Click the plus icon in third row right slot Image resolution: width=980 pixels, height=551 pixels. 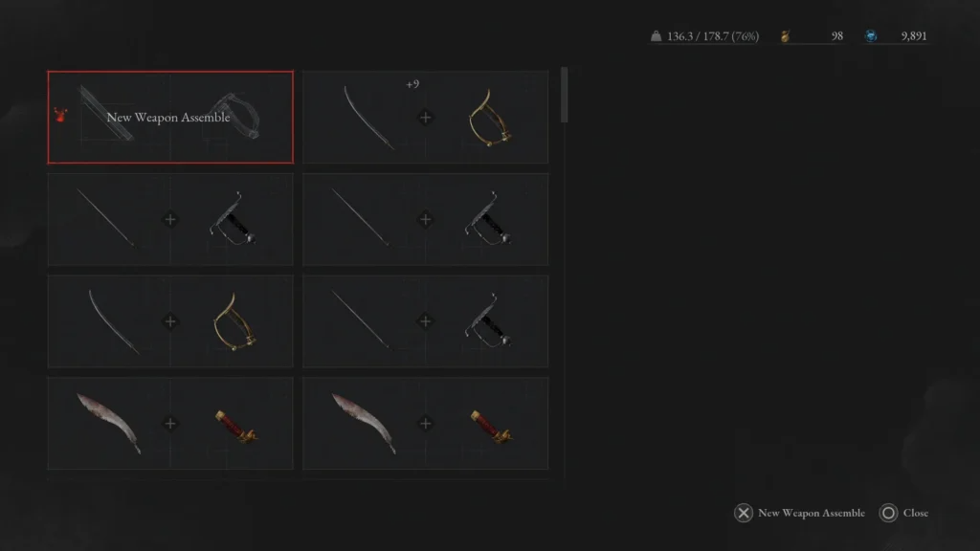425,321
